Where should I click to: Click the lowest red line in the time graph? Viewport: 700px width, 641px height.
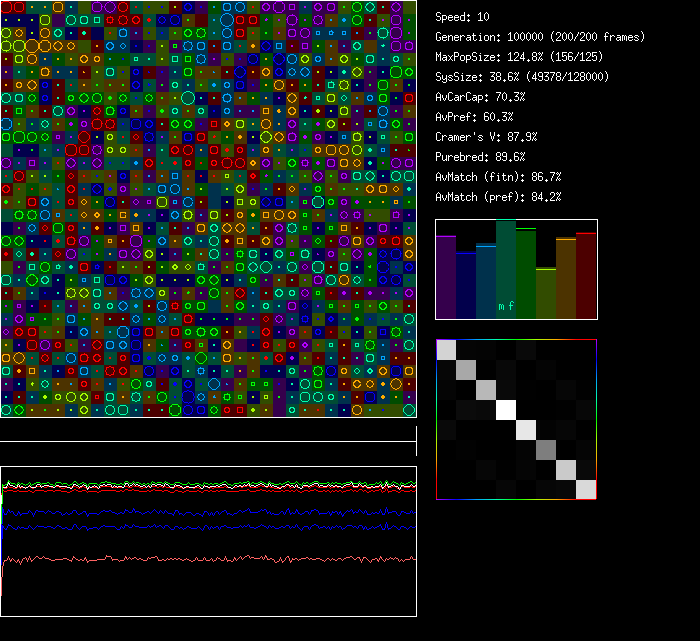click(x=200, y=558)
